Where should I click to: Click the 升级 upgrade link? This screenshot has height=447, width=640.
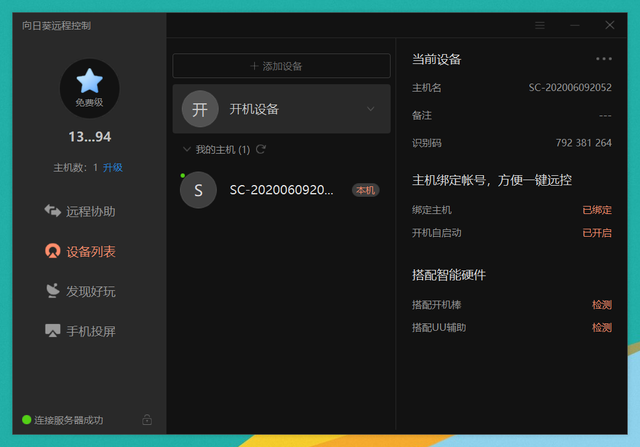[x=113, y=167]
